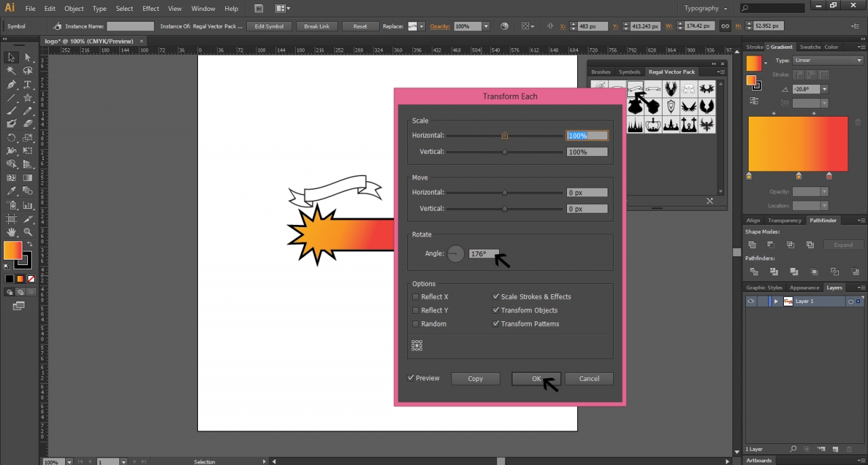Select the Hand tool
Viewport: 868px width, 465px height.
point(12,232)
